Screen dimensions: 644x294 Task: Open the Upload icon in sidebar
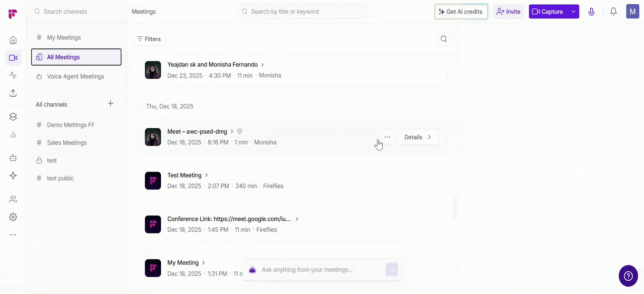[x=13, y=93]
